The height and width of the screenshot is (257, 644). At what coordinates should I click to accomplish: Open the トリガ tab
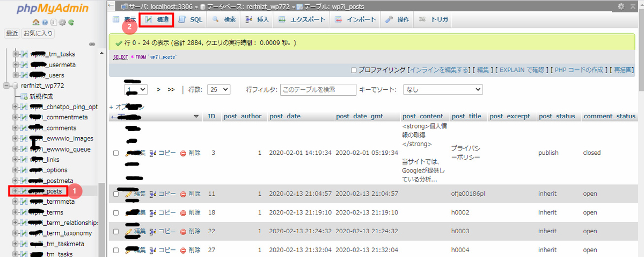433,19
